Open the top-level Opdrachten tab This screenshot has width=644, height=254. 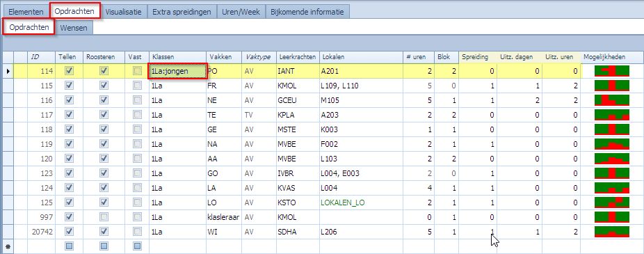click(75, 11)
